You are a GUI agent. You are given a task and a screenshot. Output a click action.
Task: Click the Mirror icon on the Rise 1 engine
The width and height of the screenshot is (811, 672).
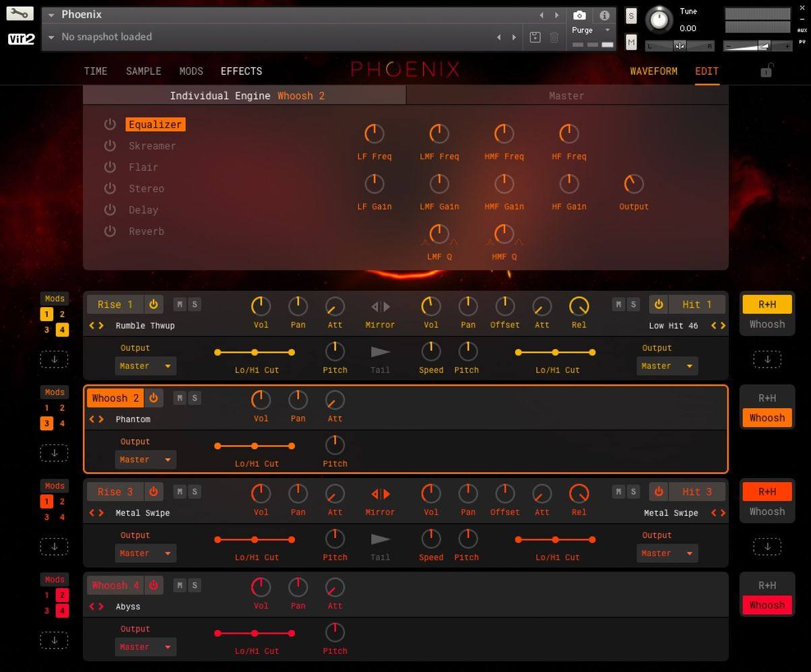pos(380,307)
